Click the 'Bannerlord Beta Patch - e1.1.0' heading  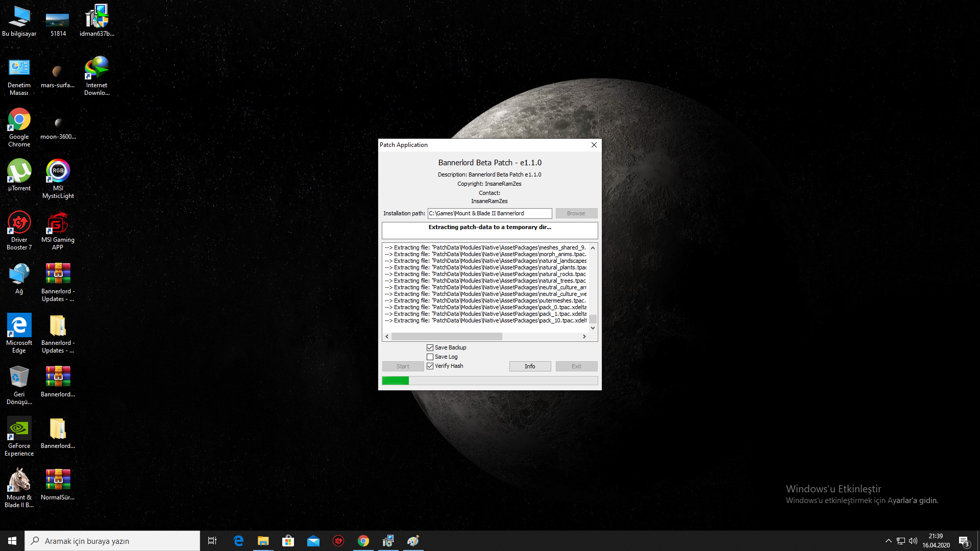[490, 163]
